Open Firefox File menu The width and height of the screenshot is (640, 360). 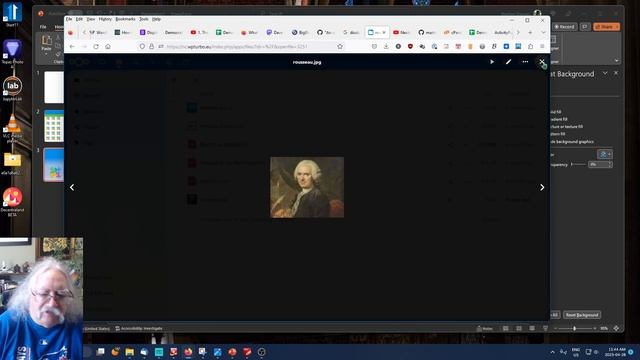point(69,19)
